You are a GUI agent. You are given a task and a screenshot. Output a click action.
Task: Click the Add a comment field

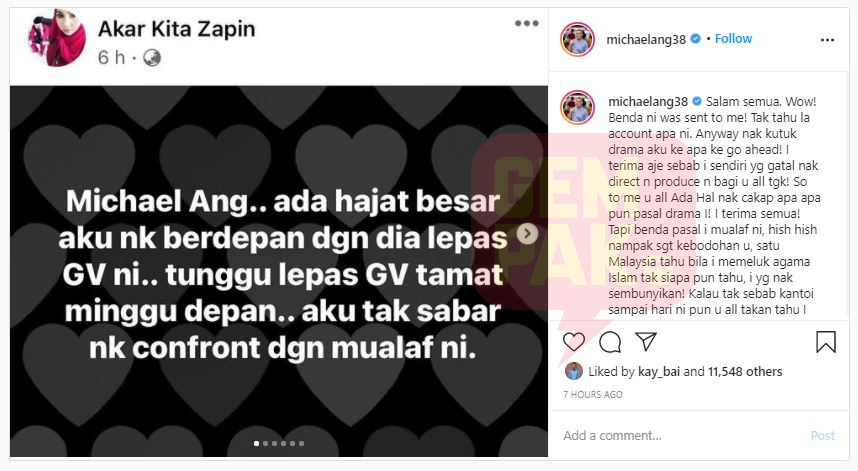684,435
